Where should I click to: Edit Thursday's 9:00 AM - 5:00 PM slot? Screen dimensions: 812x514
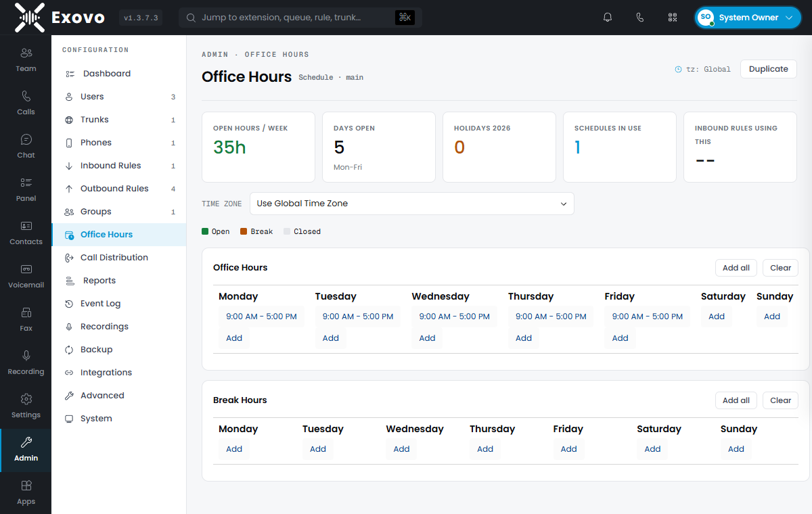[x=551, y=317]
